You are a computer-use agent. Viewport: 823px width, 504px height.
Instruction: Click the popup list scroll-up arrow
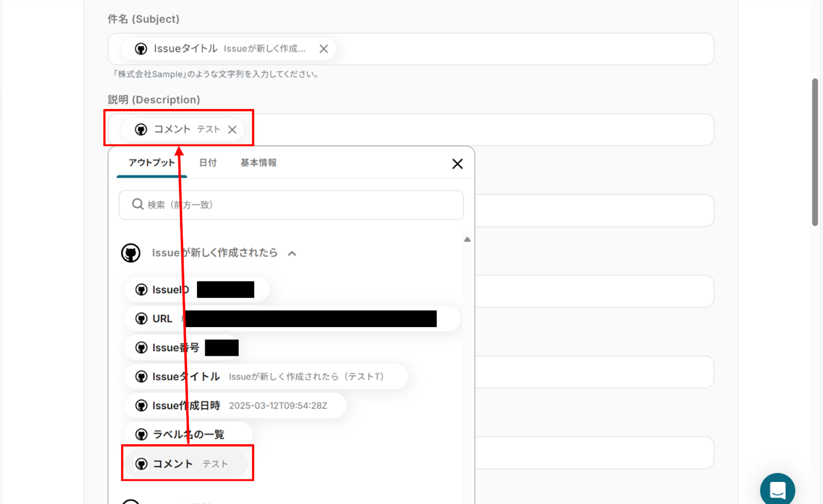point(467,240)
